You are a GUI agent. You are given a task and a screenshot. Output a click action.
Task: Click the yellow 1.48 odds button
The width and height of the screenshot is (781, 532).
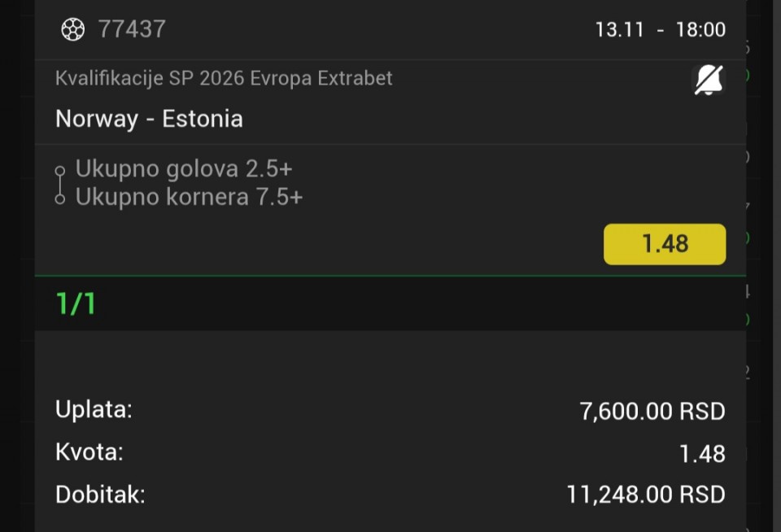(x=665, y=244)
